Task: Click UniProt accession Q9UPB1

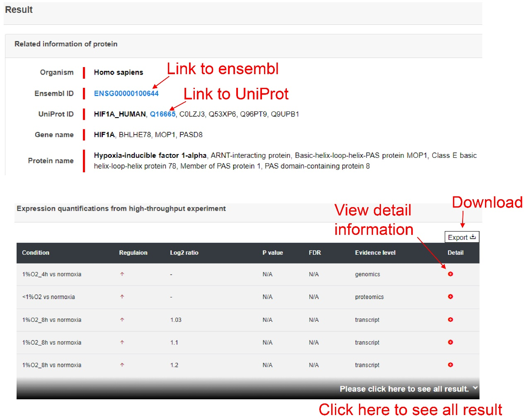Action: point(285,114)
